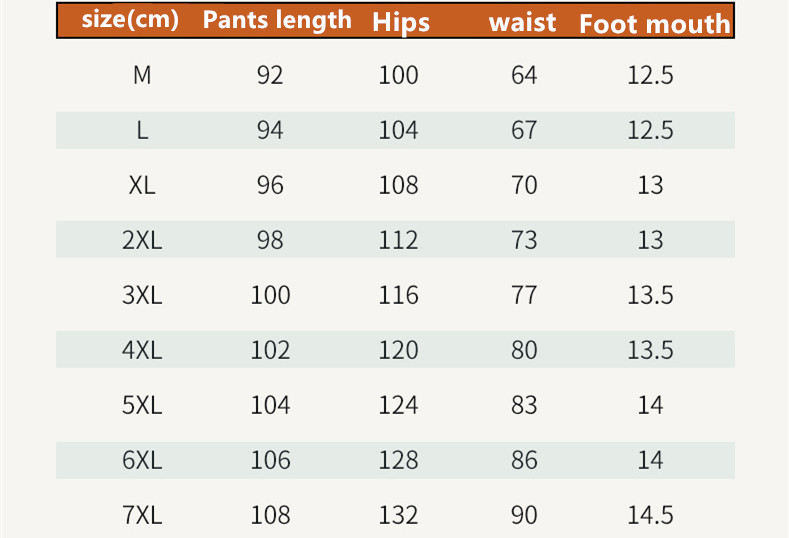Select the Pants length header
The height and width of the screenshot is (538, 789).
[277, 21]
